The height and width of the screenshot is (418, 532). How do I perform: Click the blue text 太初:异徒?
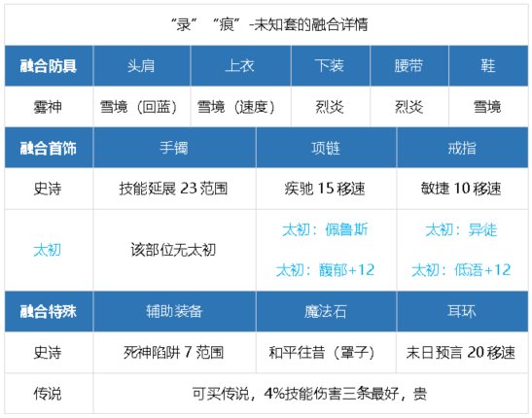(461, 229)
